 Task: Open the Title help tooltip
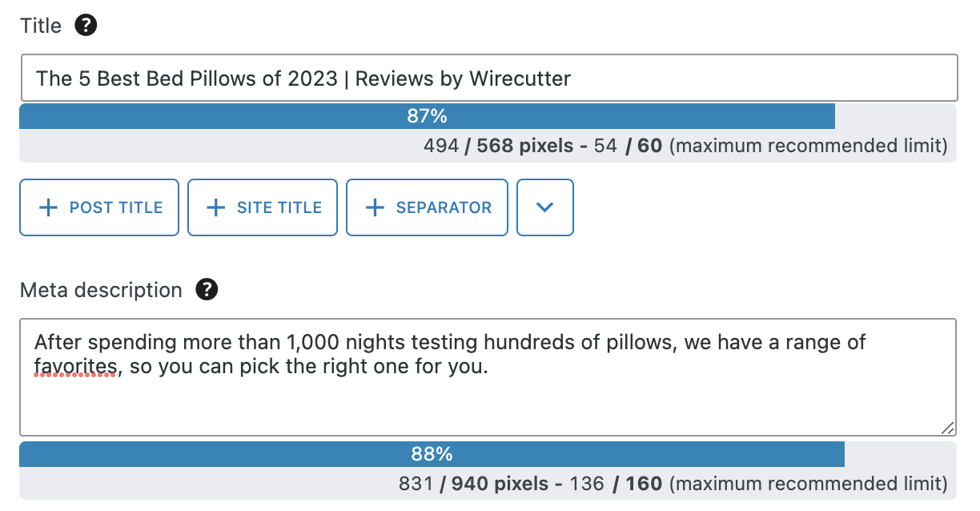(x=84, y=25)
